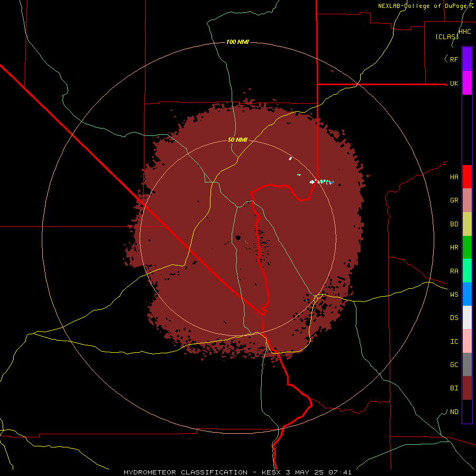Click the RF legend label
Screen dimensions: 476x476
pyautogui.click(x=454, y=59)
